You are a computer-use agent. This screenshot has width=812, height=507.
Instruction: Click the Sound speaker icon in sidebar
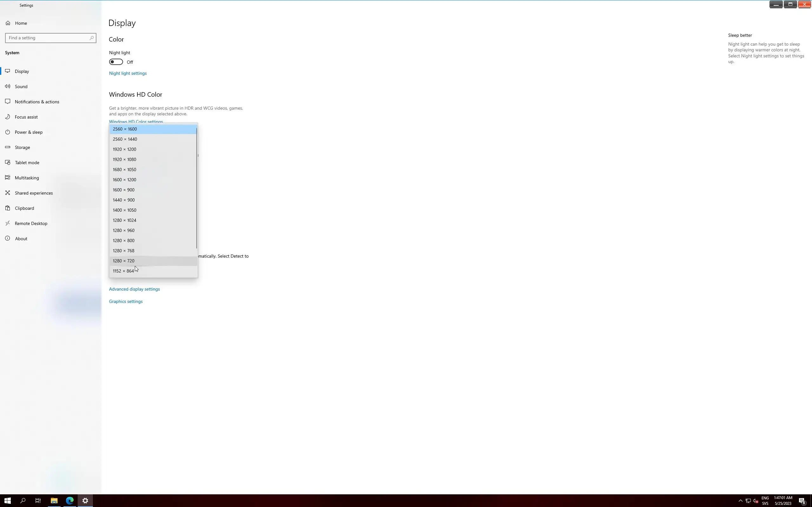pos(8,87)
